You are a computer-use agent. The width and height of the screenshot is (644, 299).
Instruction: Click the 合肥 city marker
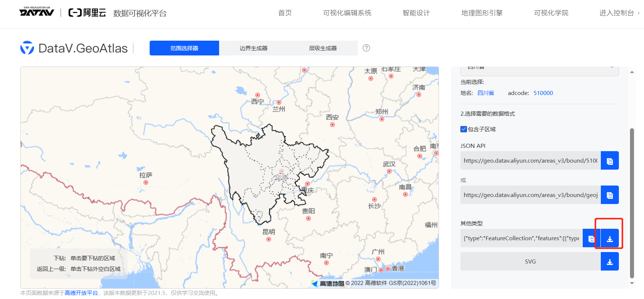pyautogui.click(x=419, y=156)
